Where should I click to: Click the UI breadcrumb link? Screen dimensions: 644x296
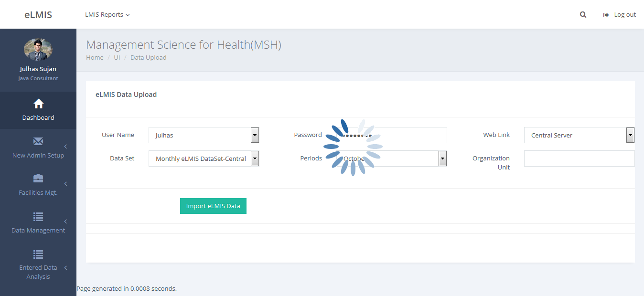(117, 57)
